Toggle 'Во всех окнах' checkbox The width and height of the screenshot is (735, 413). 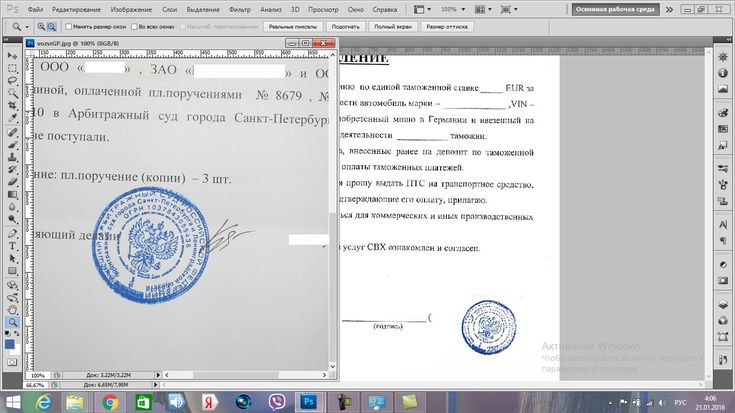click(134, 27)
